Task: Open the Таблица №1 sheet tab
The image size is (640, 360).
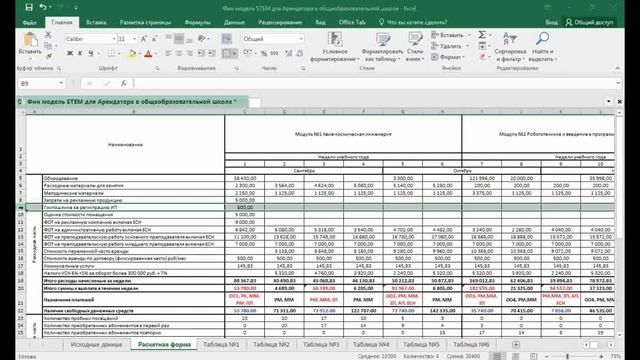Action: pyautogui.click(x=221, y=344)
